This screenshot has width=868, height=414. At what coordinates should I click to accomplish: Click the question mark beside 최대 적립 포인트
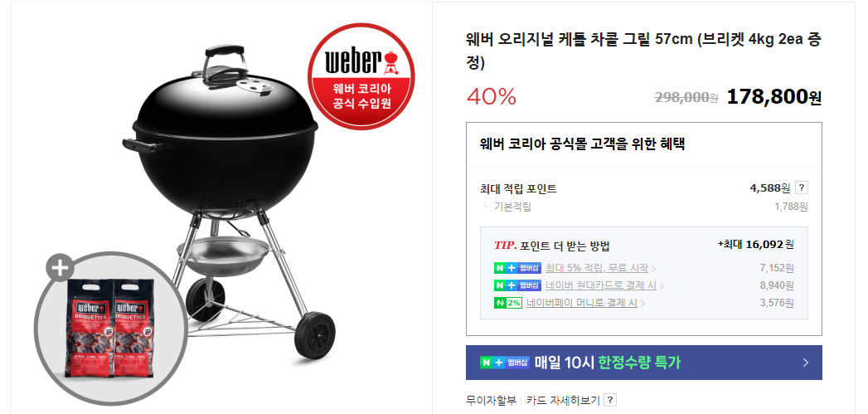802,188
